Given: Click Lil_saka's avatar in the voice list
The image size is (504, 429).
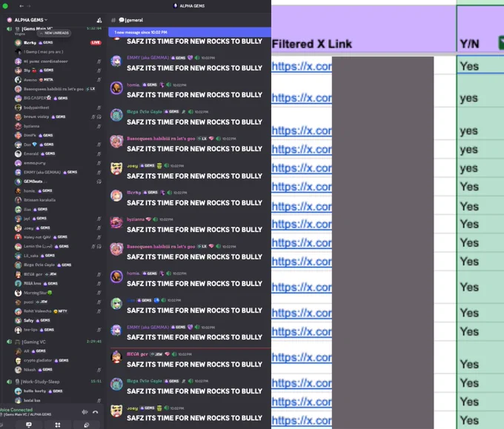Looking at the screenshot, I should (x=18, y=256).
